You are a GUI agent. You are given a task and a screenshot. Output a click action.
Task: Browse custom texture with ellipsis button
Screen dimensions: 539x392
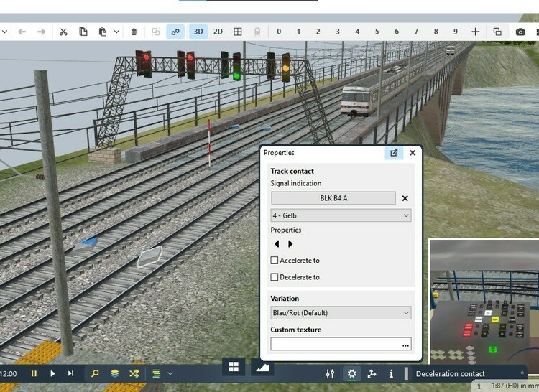coord(405,345)
